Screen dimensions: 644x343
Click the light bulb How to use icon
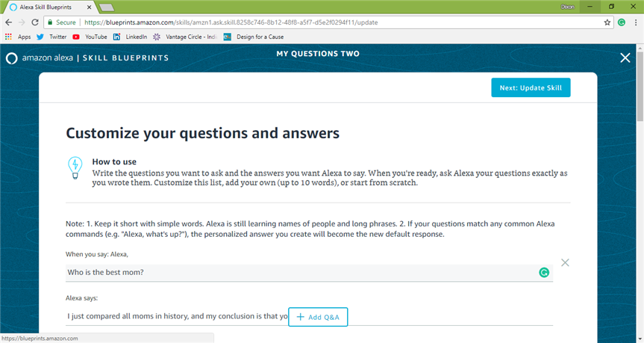click(75, 168)
